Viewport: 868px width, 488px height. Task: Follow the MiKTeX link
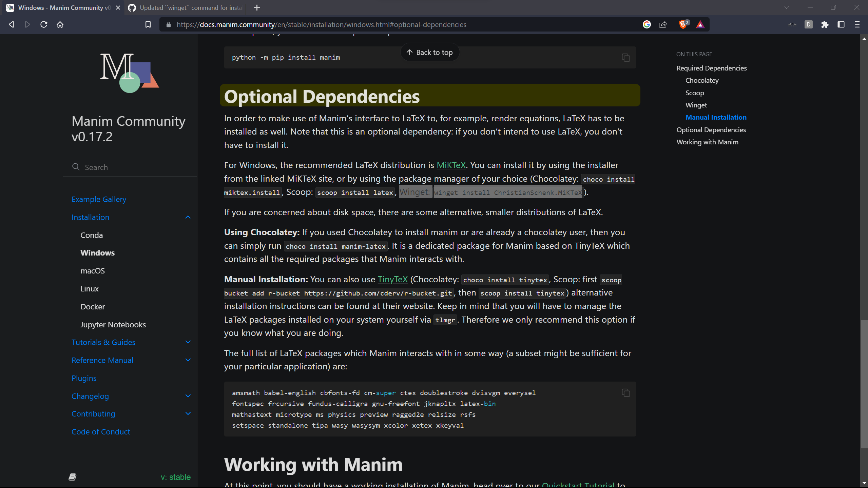pos(451,165)
